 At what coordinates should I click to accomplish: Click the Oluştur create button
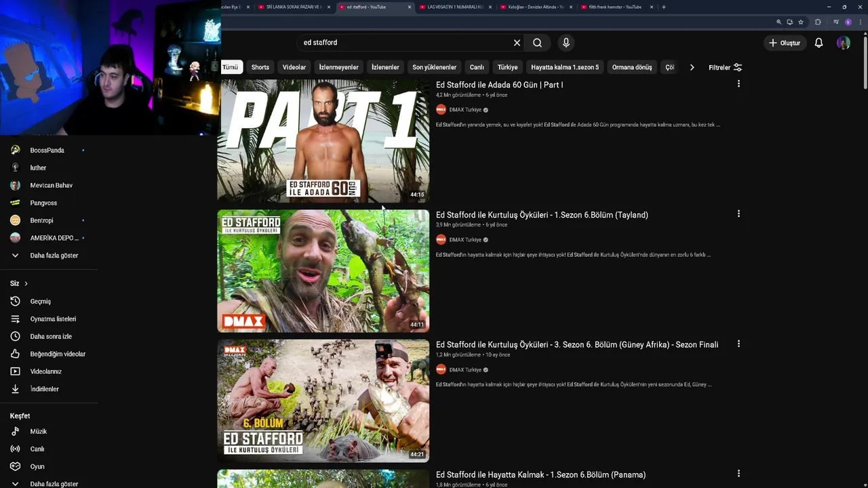pyautogui.click(x=784, y=43)
